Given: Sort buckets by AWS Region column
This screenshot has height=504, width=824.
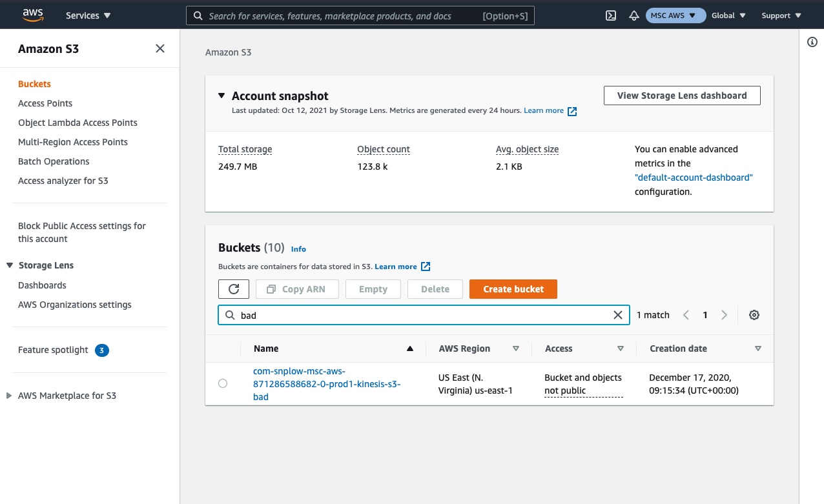Looking at the screenshot, I should click(x=515, y=348).
